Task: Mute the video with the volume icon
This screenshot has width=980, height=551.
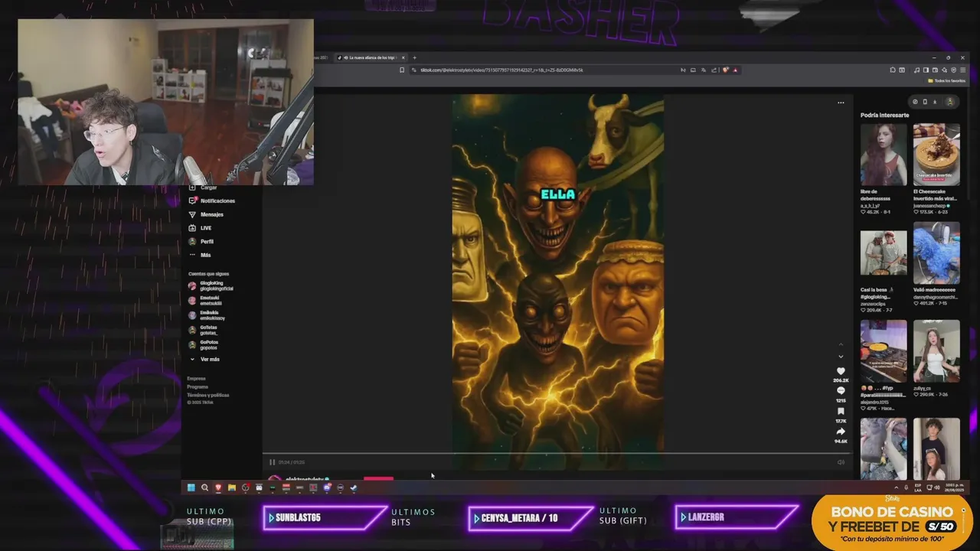Action: (x=841, y=462)
